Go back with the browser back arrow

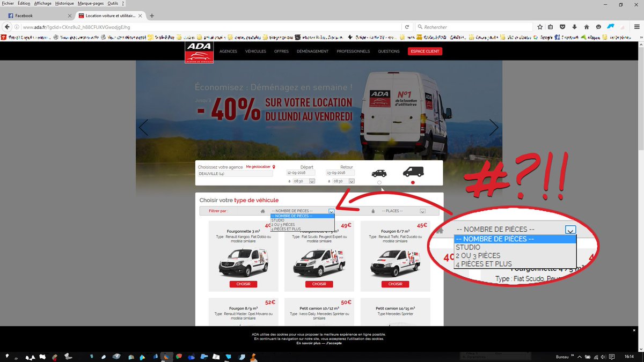tap(8, 27)
